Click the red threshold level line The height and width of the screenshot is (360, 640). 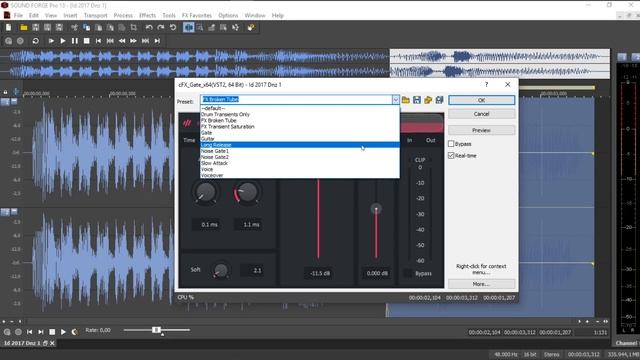point(318,219)
